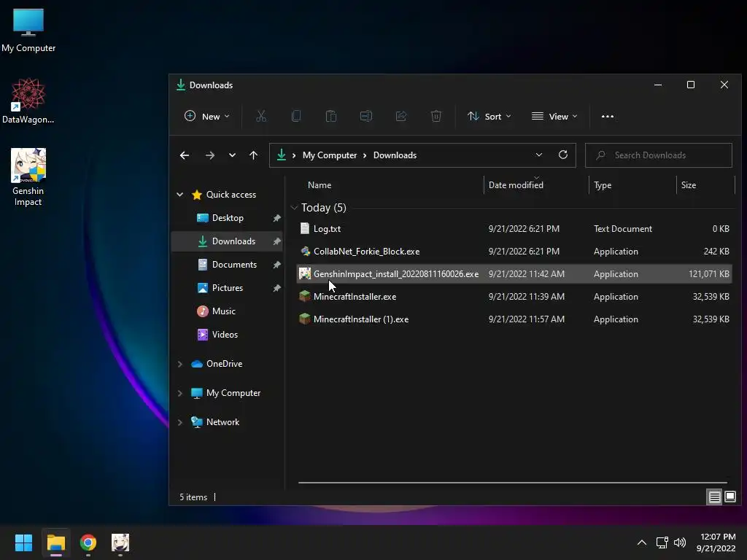Screen dimensions: 747x560
Task: Open the New dropdown menu
Action: click(x=207, y=116)
